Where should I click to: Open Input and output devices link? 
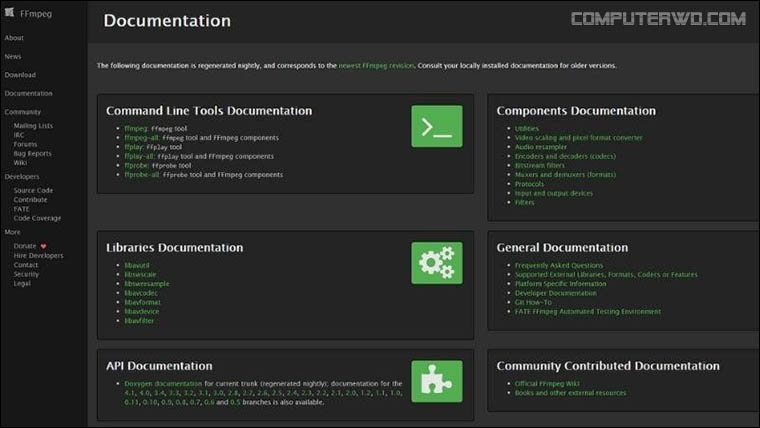click(554, 193)
